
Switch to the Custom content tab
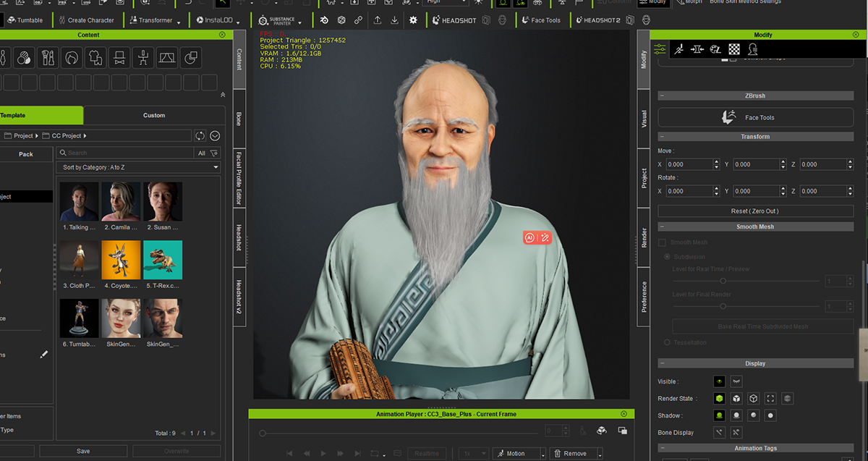(x=154, y=115)
